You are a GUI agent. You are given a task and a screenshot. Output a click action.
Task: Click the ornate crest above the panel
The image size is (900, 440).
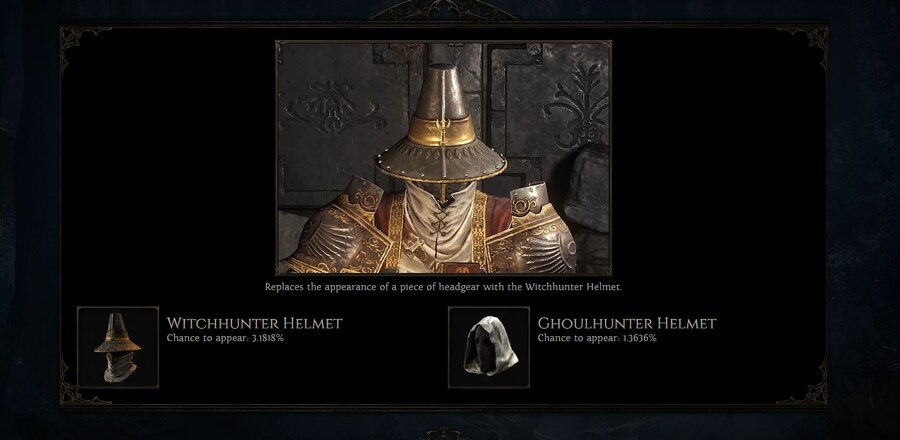tap(443, 10)
